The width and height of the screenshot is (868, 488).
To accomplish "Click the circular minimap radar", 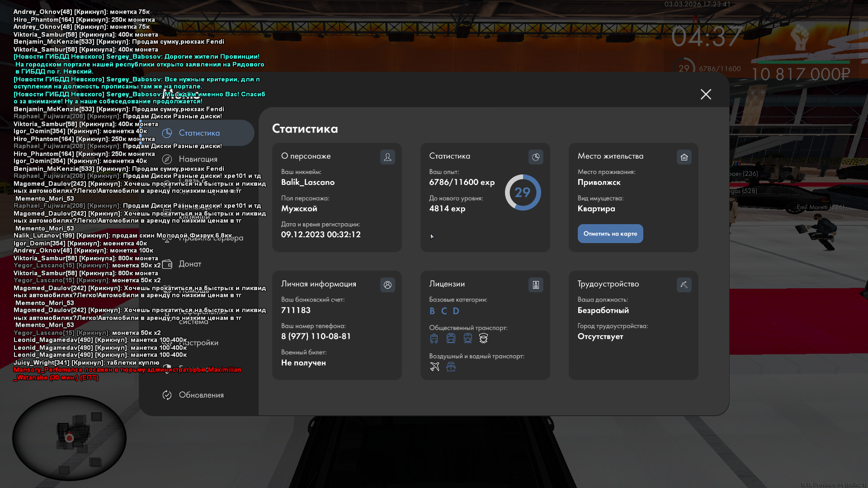I will click(x=69, y=437).
